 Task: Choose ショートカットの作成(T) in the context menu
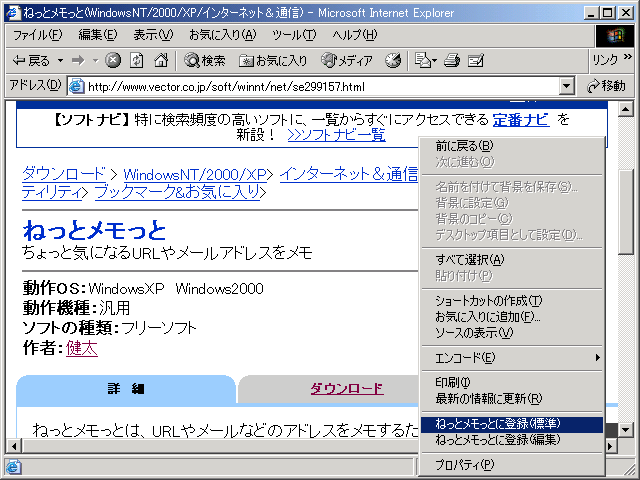tap(512, 301)
